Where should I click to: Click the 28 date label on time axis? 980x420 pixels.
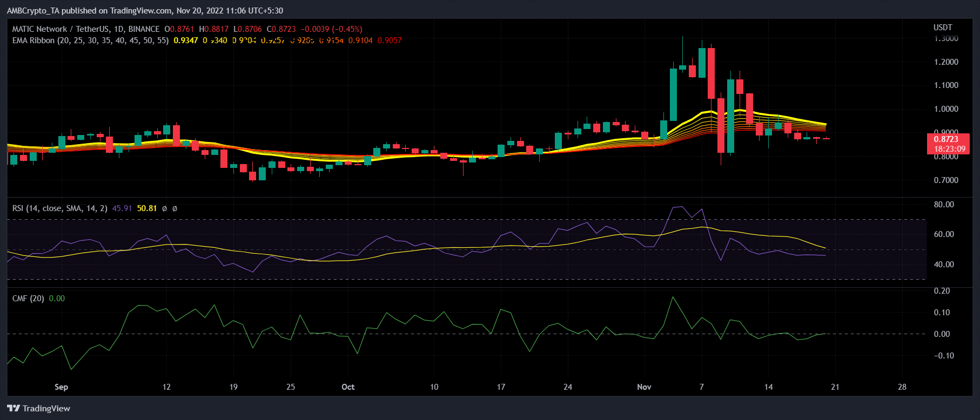902,387
